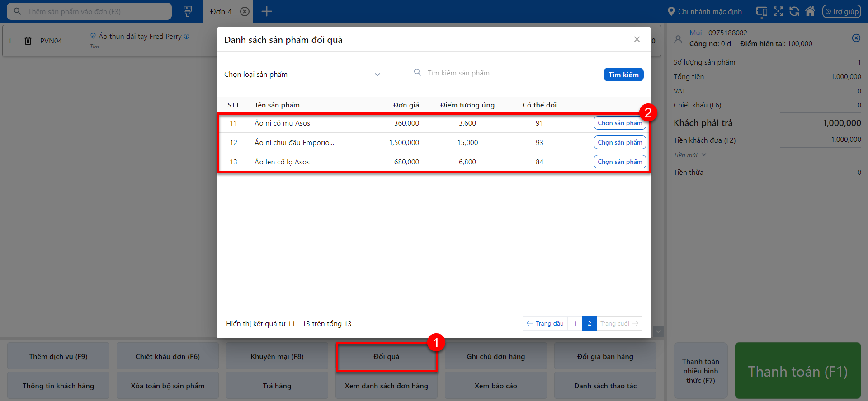Go to page 1 of results

(x=575, y=323)
